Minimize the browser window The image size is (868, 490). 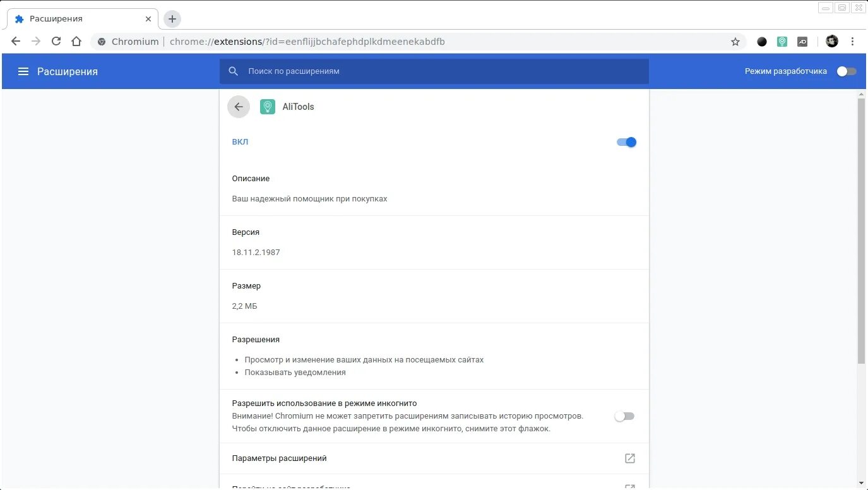coord(826,8)
